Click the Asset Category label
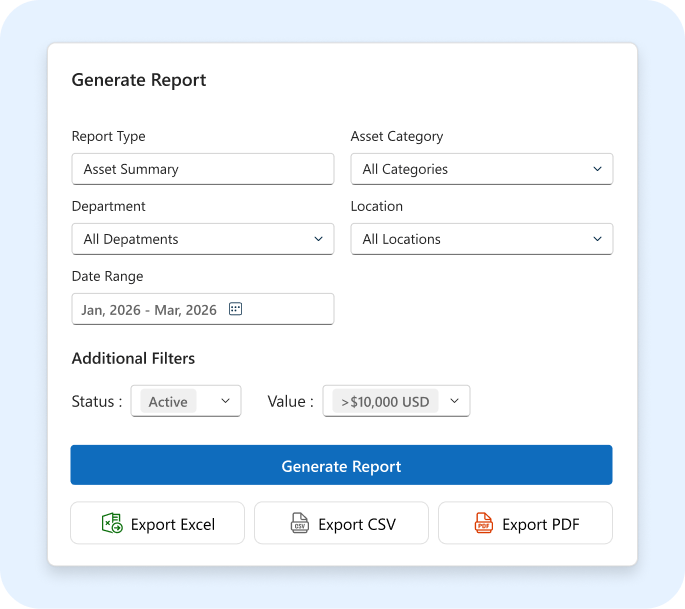 397,136
